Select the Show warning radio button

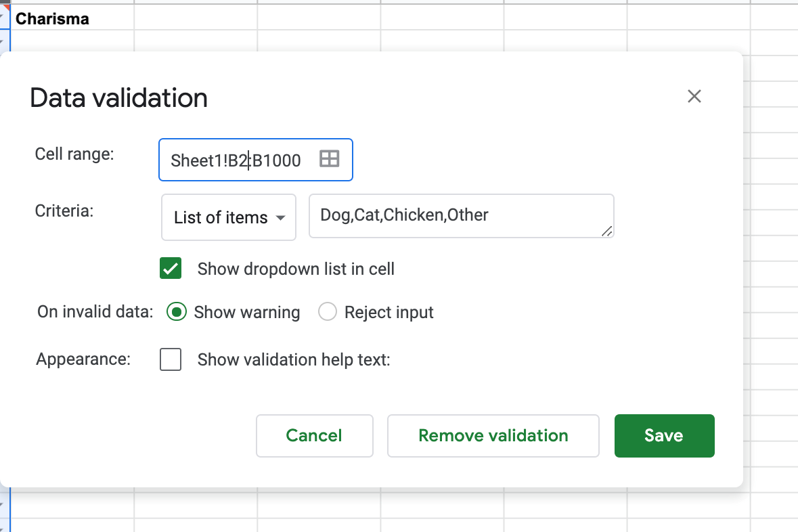176,312
